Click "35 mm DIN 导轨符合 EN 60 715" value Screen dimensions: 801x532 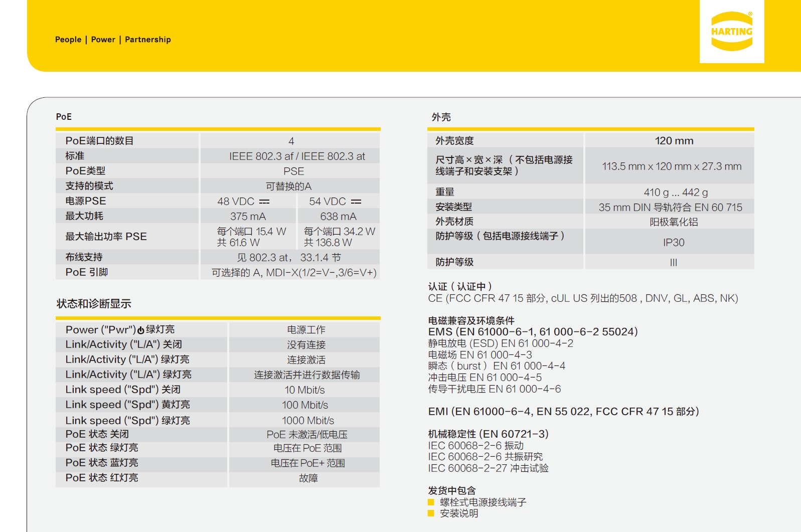point(670,208)
